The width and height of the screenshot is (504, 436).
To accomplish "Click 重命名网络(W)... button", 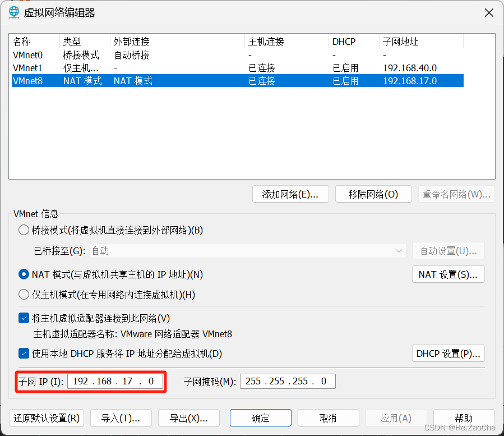I will pos(456,194).
